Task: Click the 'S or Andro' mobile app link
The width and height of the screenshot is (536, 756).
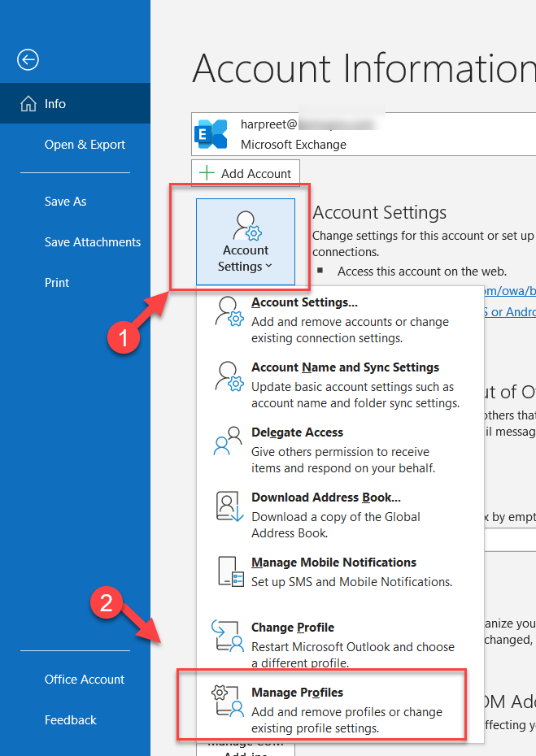Action: (509, 312)
